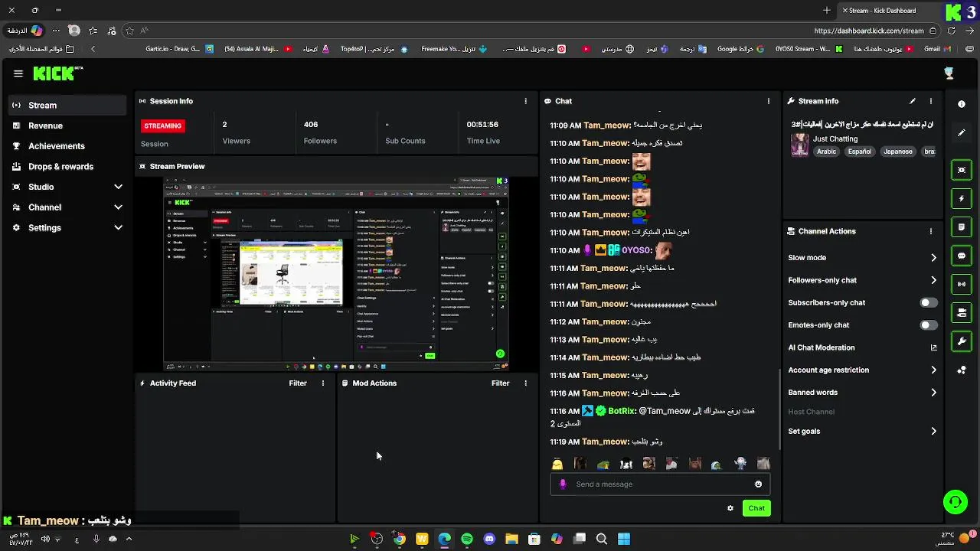Click the Send a message input field
Screen dimensions: 980x551
660,484
